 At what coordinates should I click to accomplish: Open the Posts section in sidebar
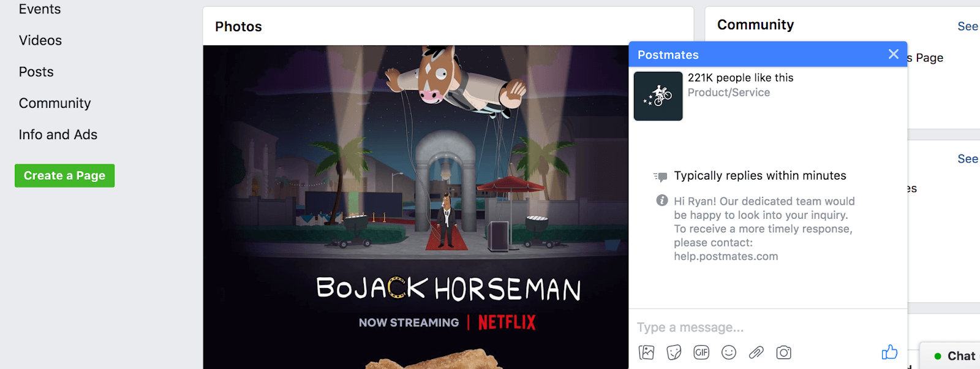pyautogui.click(x=36, y=72)
